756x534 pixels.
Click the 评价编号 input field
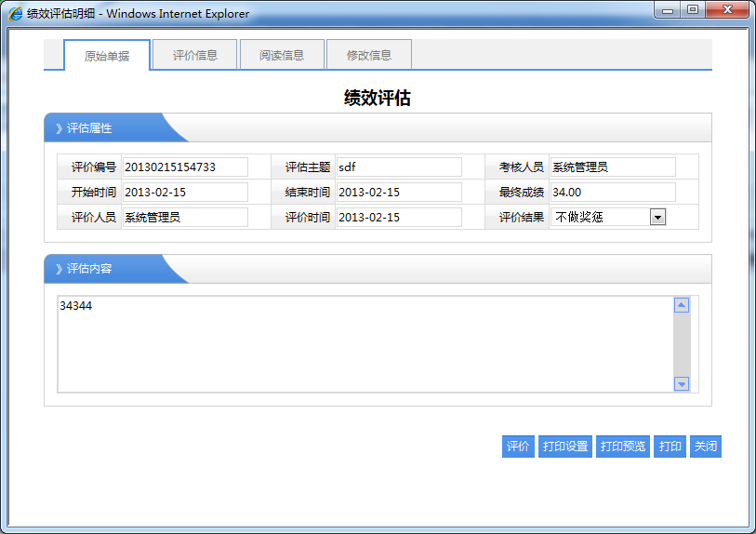(185, 167)
